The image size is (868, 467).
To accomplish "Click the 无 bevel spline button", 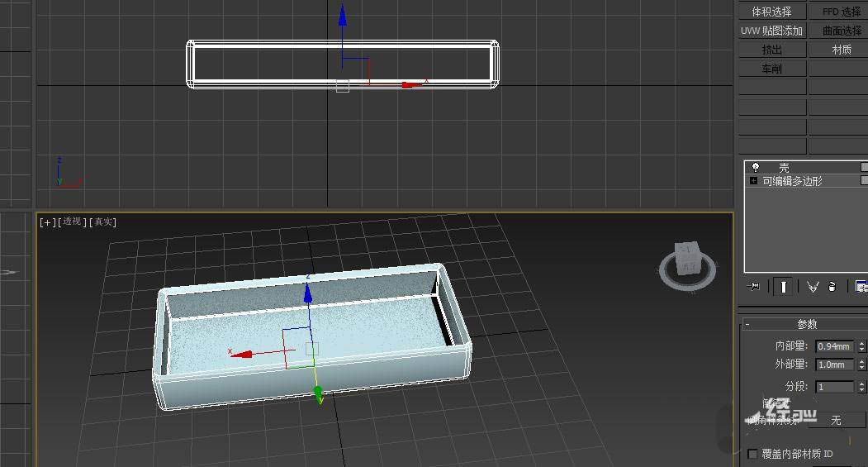I will pyautogui.click(x=837, y=421).
